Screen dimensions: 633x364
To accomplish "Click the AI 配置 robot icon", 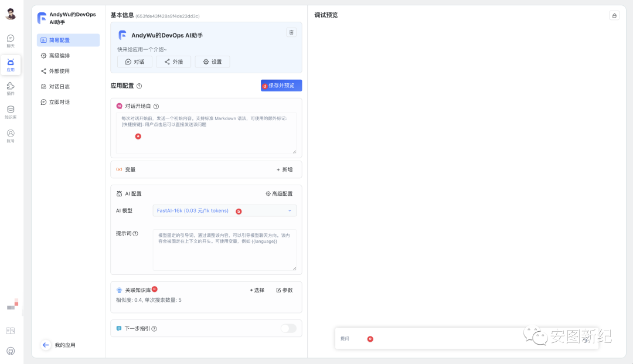I will pos(119,193).
